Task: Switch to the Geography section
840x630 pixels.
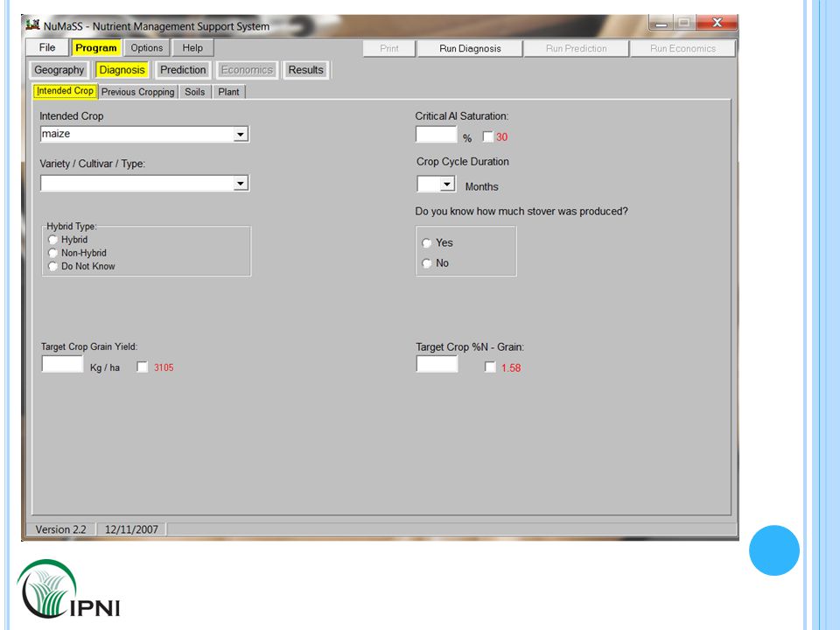Action: pyautogui.click(x=59, y=70)
